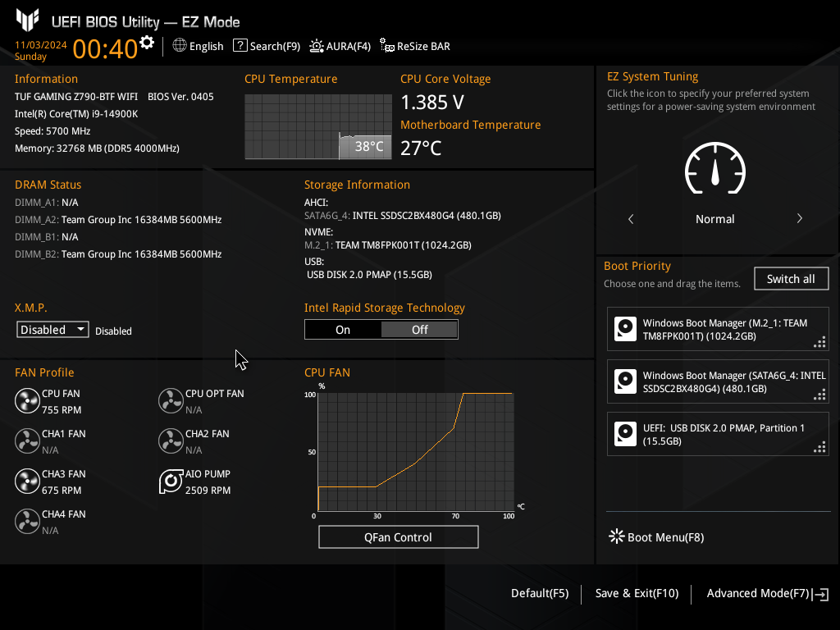Turn Intel Rapid Storage Technology On

coord(343,330)
